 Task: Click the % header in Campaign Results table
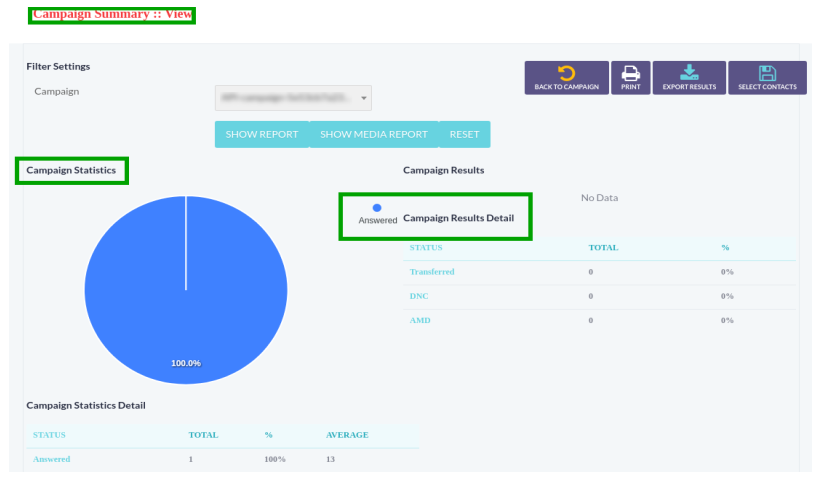725,247
